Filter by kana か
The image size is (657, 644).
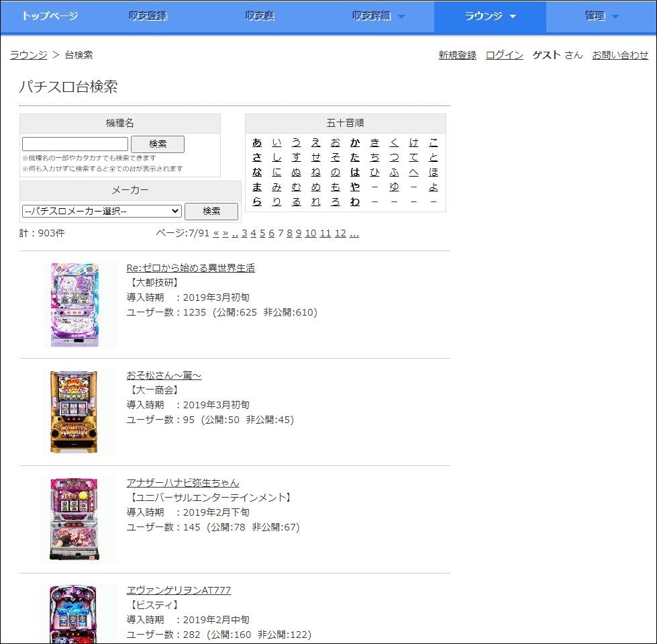point(355,142)
